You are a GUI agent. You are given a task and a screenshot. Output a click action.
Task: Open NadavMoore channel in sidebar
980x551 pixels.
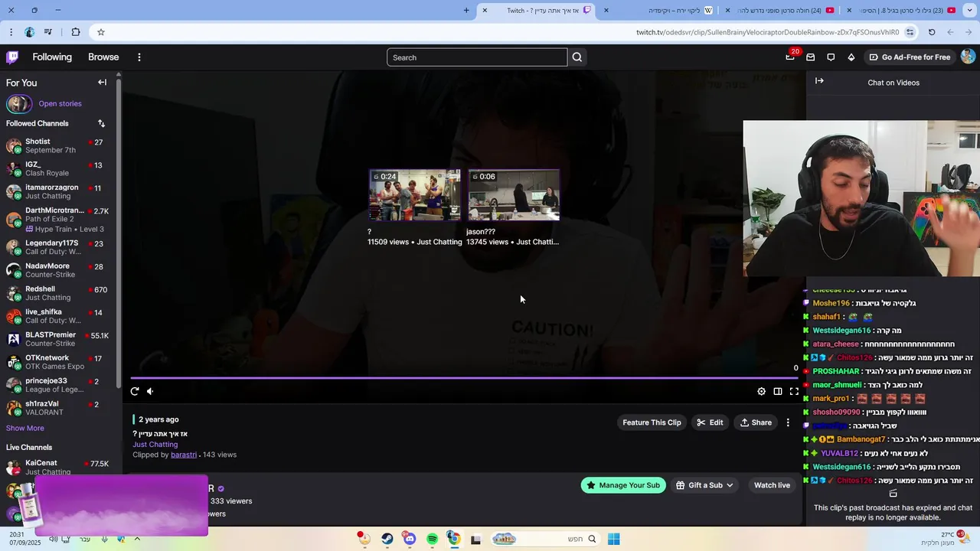point(58,270)
